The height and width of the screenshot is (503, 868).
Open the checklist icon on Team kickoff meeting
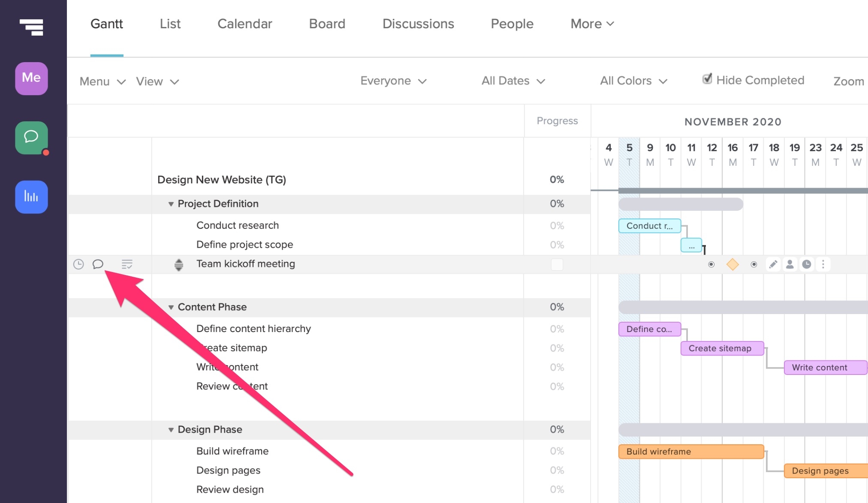pyautogui.click(x=127, y=264)
